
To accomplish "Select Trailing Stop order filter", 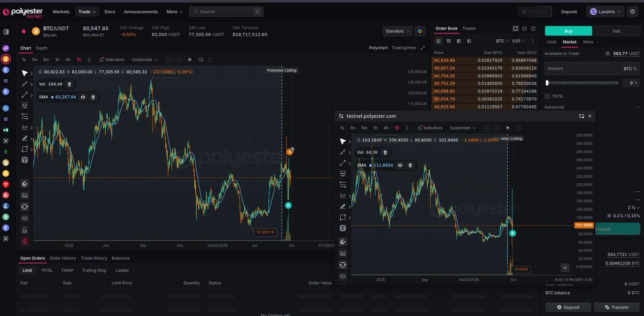I will tap(94, 270).
